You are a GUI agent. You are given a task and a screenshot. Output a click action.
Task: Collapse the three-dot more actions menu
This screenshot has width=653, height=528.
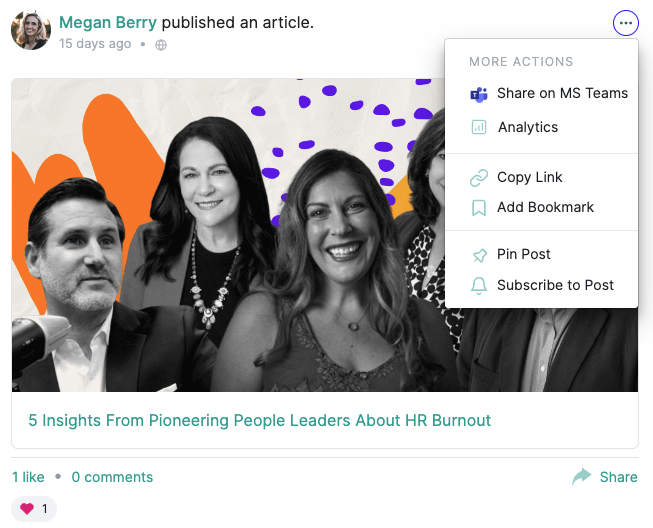pos(626,23)
